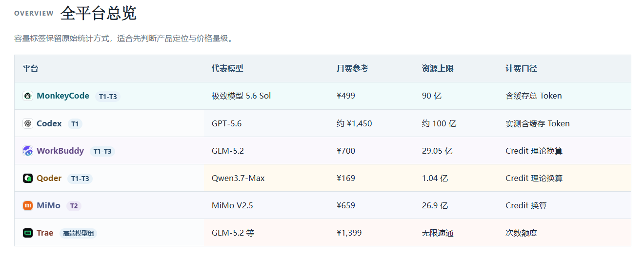Viewport: 644px width, 260px height.
Task: Click the MonkeyCode monkey logo icon
Action: (x=28, y=96)
